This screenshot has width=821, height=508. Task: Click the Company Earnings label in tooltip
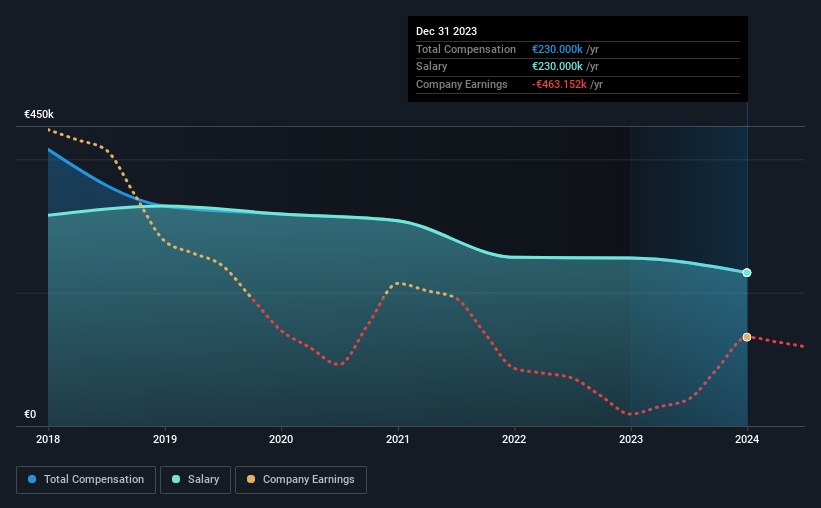click(462, 84)
